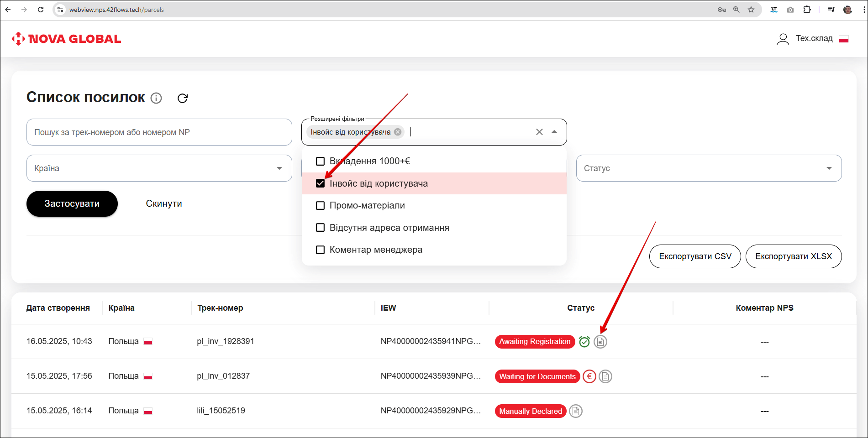Click the document icon in the Awaiting Registration row
Screen dimensions: 868x438
tap(600, 342)
